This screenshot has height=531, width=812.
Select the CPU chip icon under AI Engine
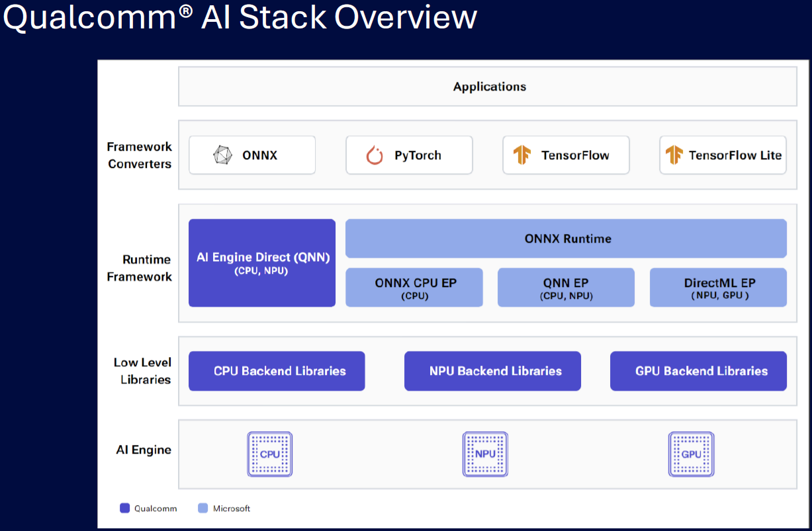click(x=269, y=454)
